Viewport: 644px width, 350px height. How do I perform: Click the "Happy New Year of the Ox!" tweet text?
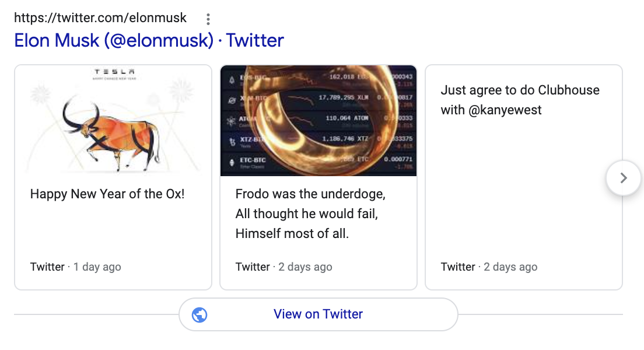[107, 194]
